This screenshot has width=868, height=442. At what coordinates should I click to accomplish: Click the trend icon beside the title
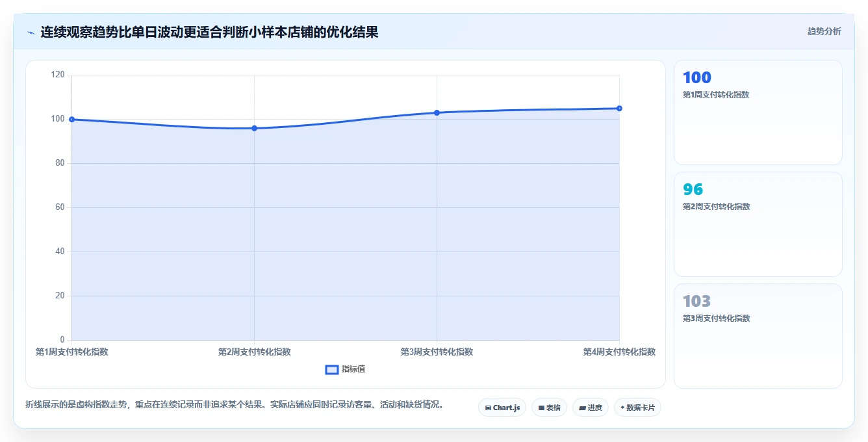click(x=31, y=32)
